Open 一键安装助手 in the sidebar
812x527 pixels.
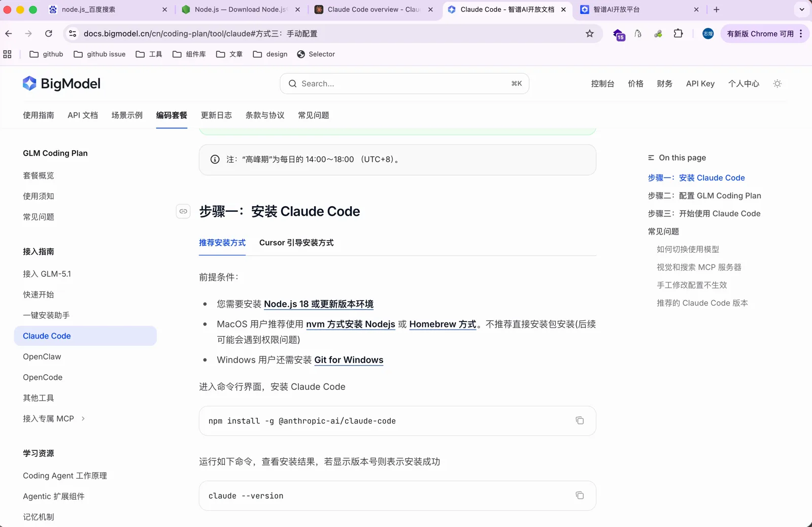(46, 315)
